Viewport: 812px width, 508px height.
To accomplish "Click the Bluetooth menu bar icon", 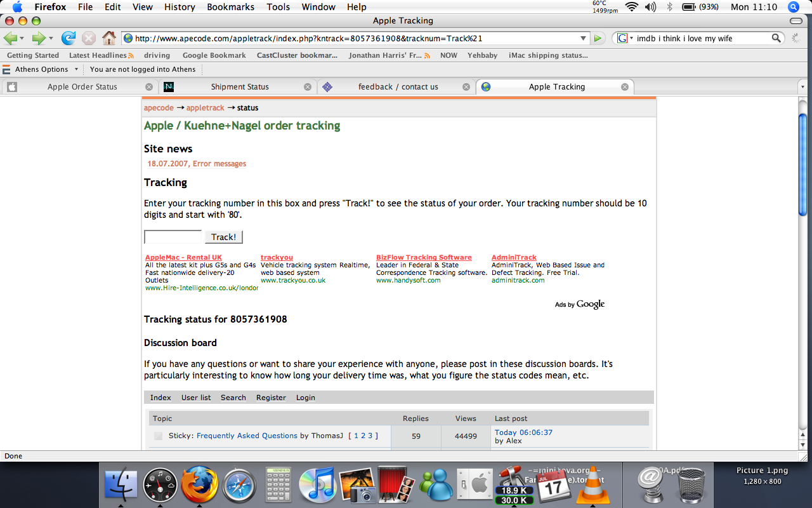I will tap(669, 7).
